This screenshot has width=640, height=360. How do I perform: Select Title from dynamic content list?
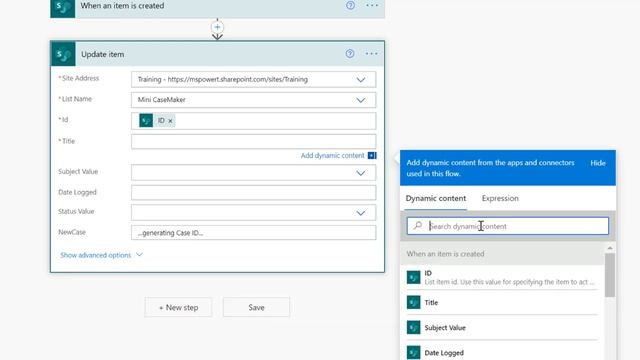[502, 302]
